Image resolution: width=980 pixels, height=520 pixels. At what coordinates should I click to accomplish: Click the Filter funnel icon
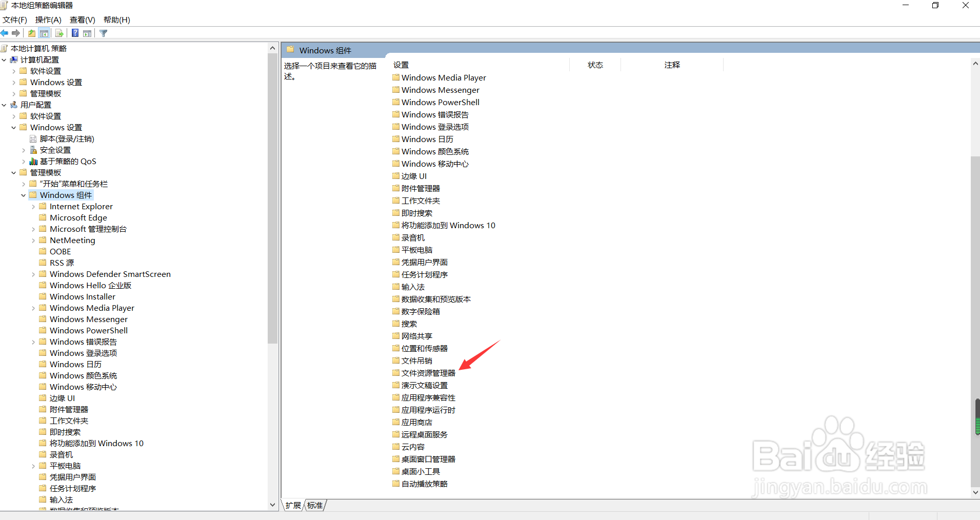[104, 33]
